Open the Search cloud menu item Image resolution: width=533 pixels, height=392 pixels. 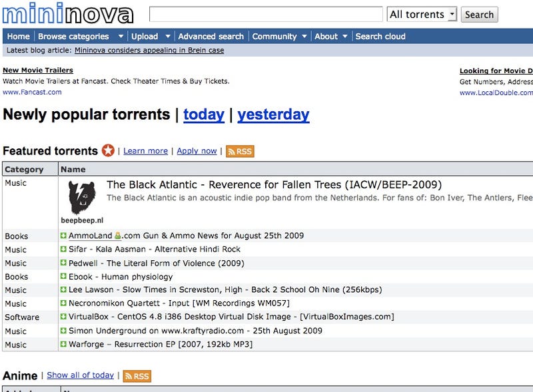tap(380, 37)
